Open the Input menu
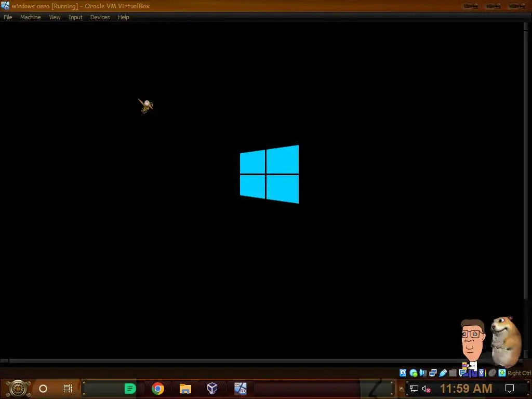The width and height of the screenshot is (532, 399). (75, 17)
